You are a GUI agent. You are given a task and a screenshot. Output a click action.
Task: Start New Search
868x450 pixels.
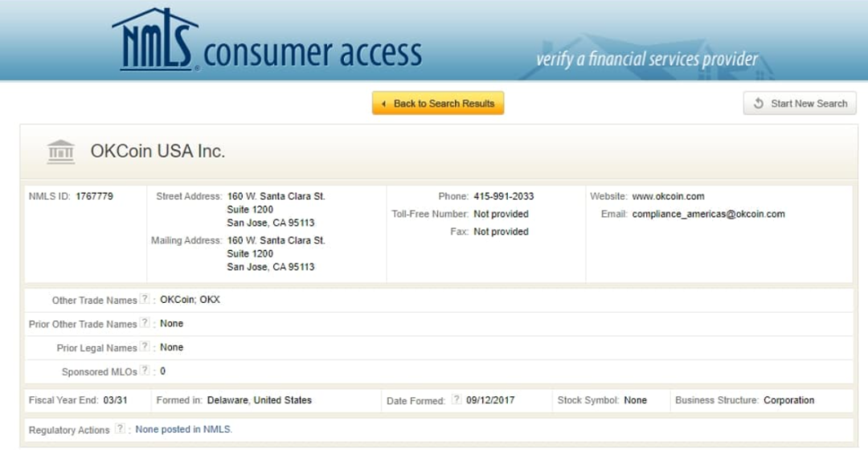(x=800, y=104)
